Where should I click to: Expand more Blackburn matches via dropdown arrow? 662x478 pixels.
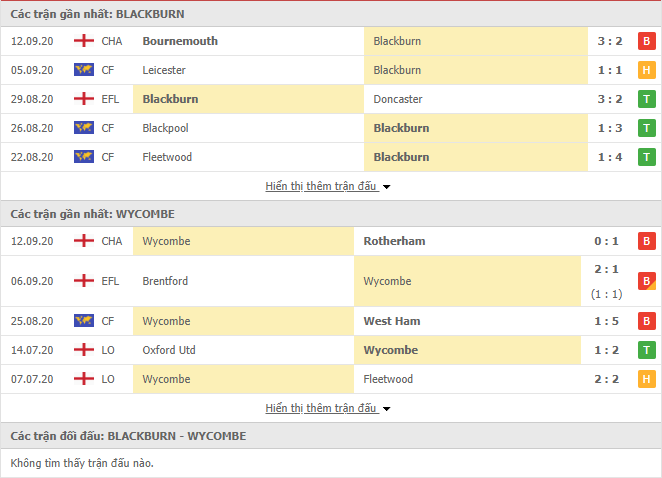click(386, 187)
